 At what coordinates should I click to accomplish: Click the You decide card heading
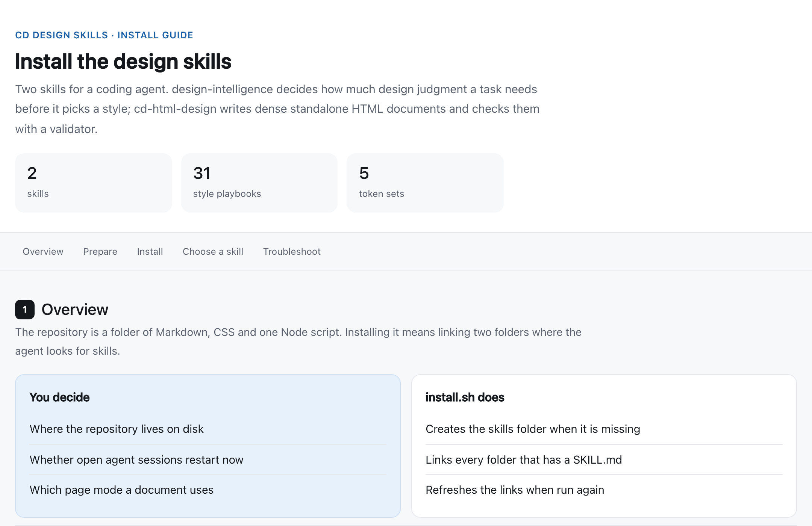[59, 397]
